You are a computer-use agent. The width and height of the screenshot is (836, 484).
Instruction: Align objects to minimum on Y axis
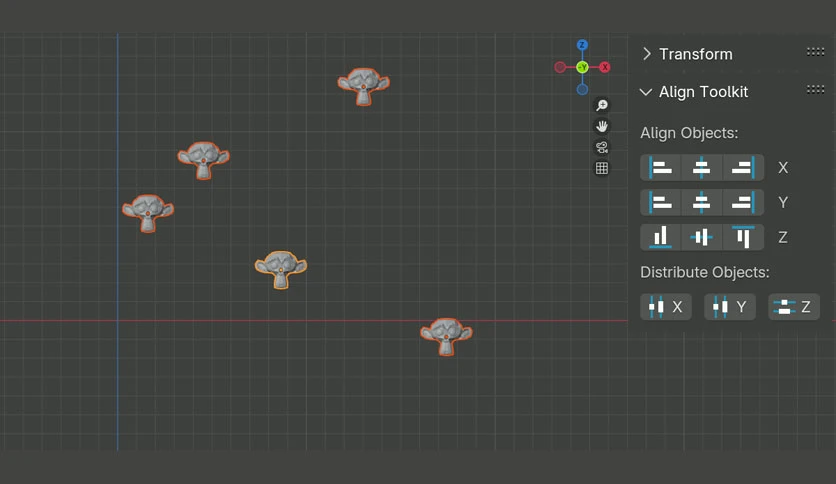(x=661, y=203)
